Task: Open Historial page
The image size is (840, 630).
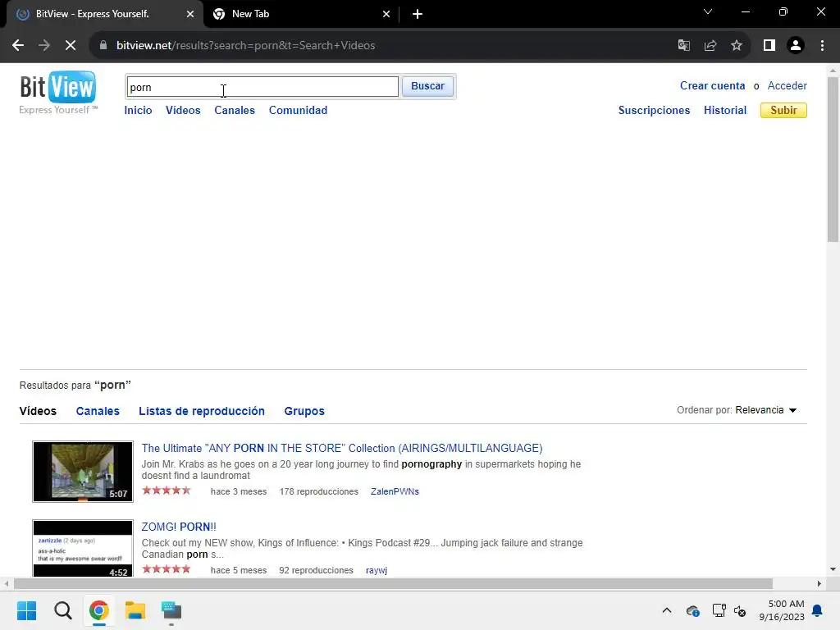Action: (725, 111)
